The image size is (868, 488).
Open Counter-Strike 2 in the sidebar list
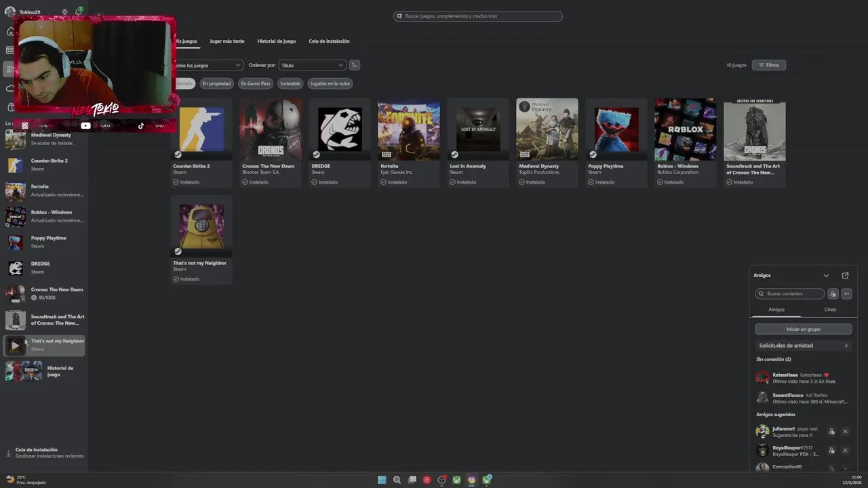point(45,165)
